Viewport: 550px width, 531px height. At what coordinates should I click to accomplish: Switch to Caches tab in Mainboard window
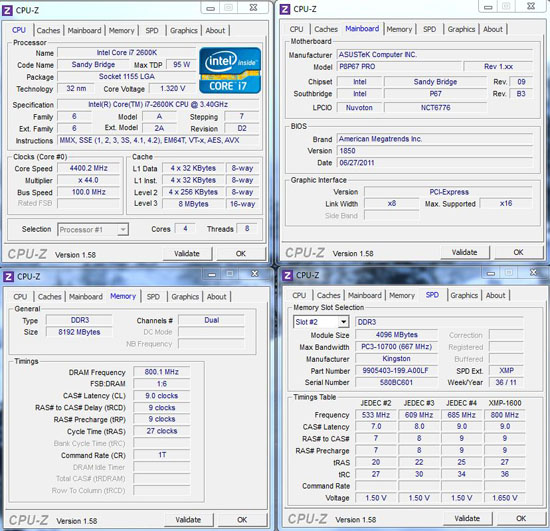coord(326,29)
